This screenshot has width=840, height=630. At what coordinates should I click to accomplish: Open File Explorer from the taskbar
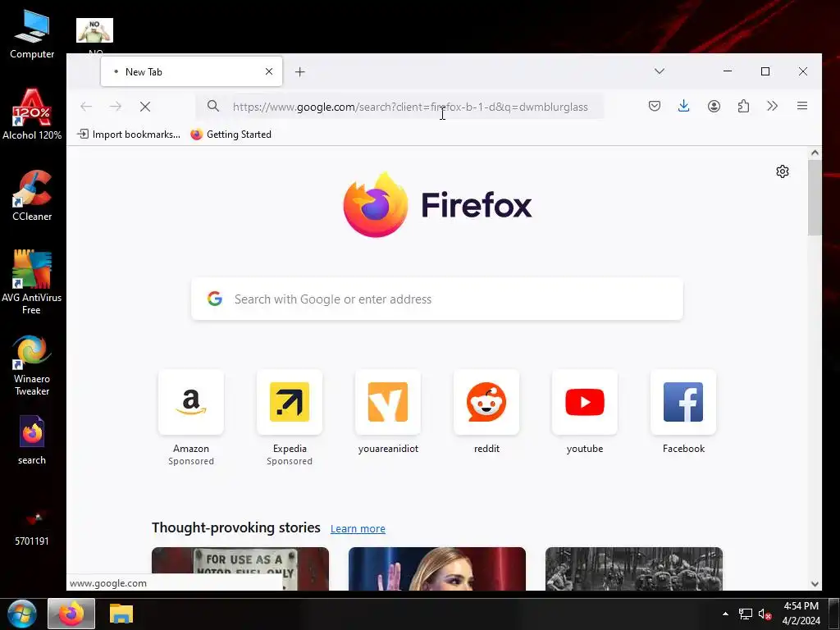point(121,614)
